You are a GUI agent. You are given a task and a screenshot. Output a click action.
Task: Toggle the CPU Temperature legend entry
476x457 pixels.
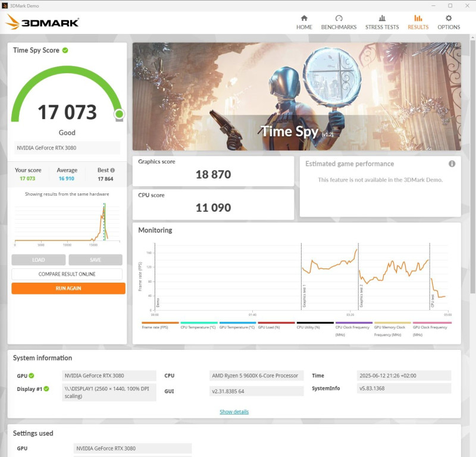pyautogui.click(x=199, y=326)
